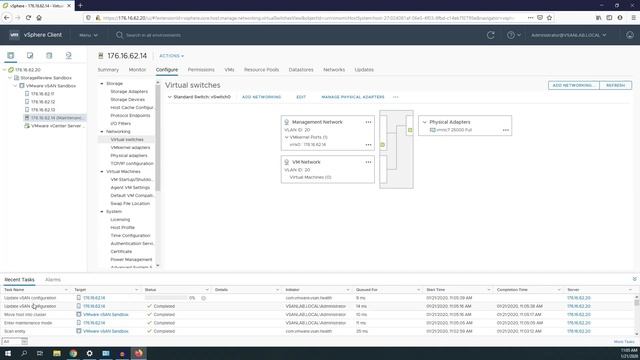Open Windows Start menu
Image resolution: width=640 pixels, height=360 pixels.
tap(8, 353)
